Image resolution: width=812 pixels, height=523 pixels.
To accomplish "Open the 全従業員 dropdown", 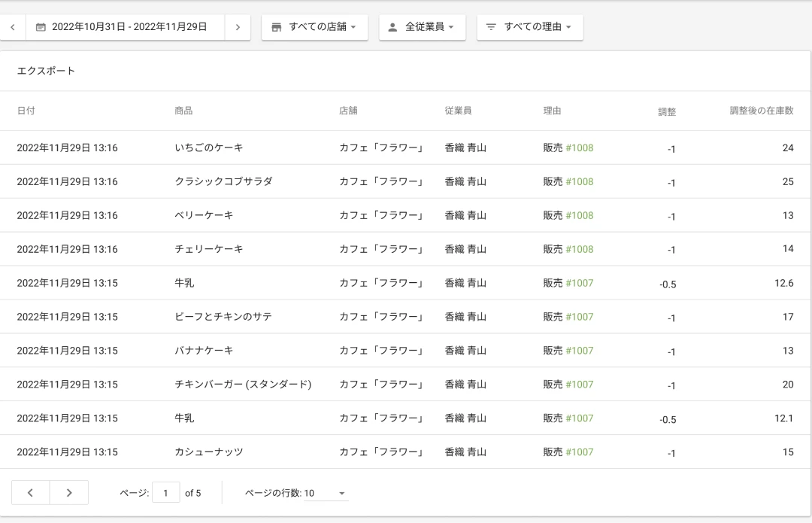I will click(423, 27).
